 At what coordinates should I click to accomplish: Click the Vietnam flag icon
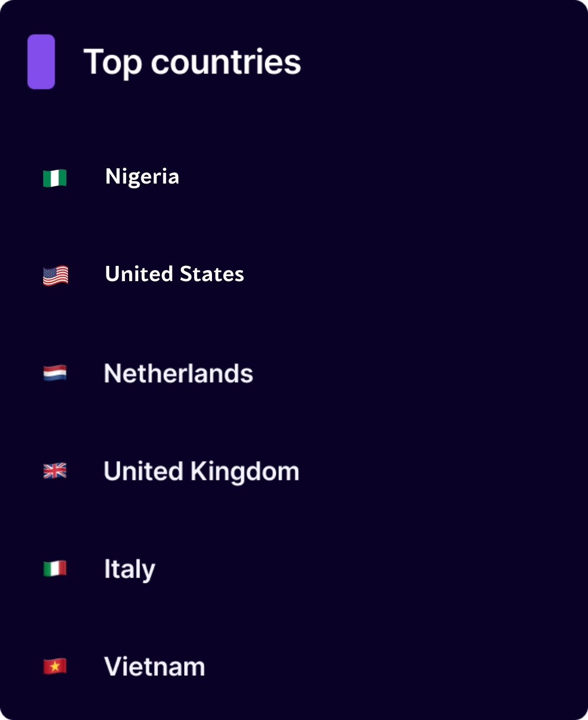point(55,666)
